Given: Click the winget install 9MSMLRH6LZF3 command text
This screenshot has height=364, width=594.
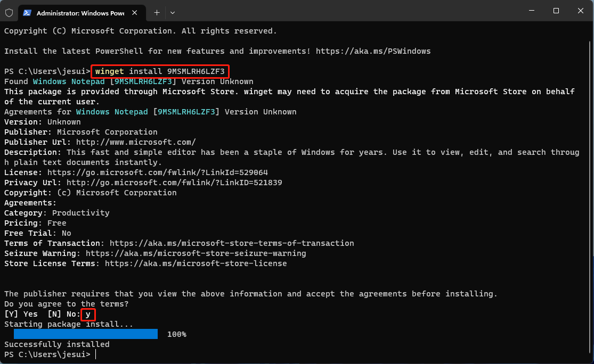Looking at the screenshot, I should [x=160, y=71].
